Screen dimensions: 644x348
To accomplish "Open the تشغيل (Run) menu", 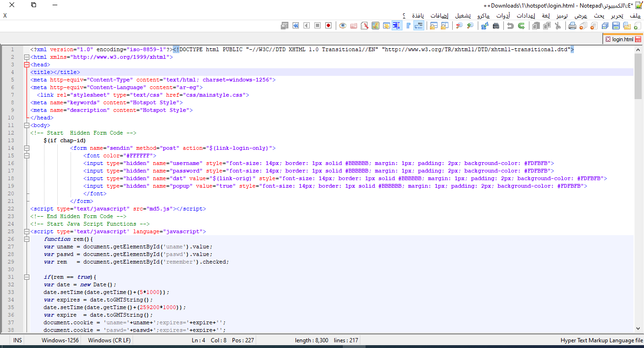I will (463, 16).
